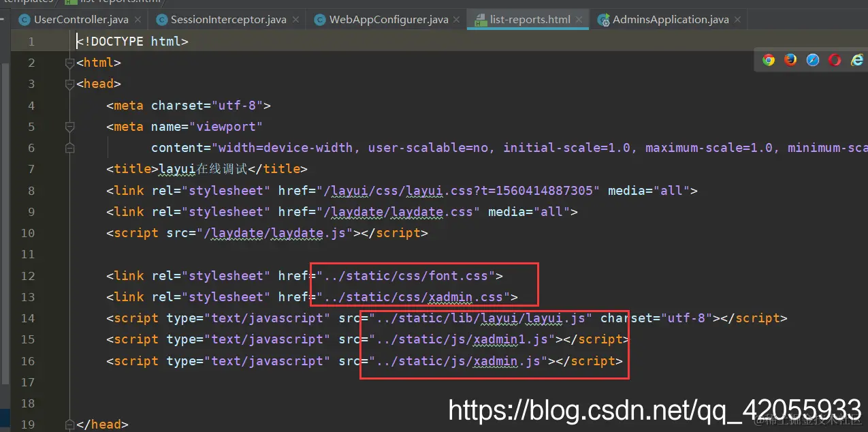Place cursor in DOCTYPE html declaration
This screenshot has width=868, height=432.
point(132,42)
